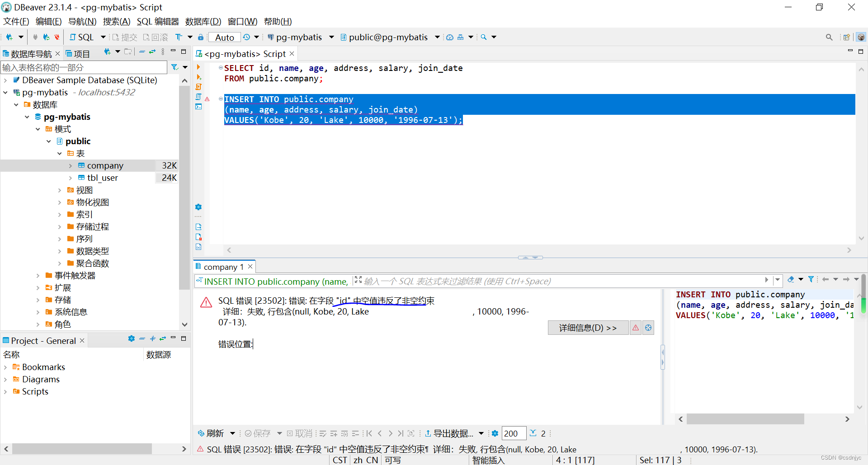Click the results custom filter funnel icon
Image resolution: width=868 pixels, height=465 pixels.
pos(811,279)
